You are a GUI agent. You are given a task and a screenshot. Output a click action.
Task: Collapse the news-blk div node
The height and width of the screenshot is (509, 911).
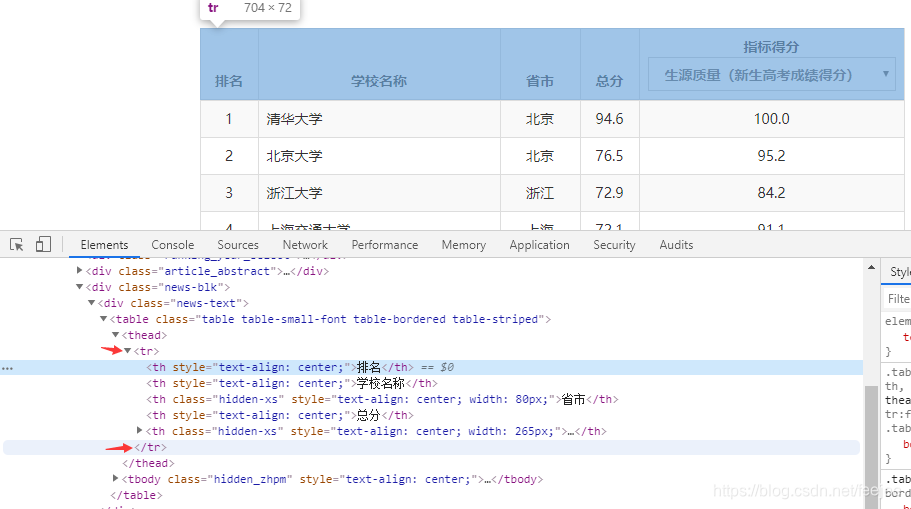pos(80,286)
